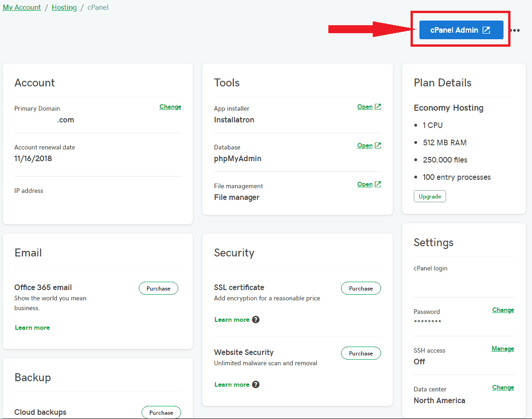Click the 1 CPU plan detail
The image size is (532, 419).
(x=433, y=125)
